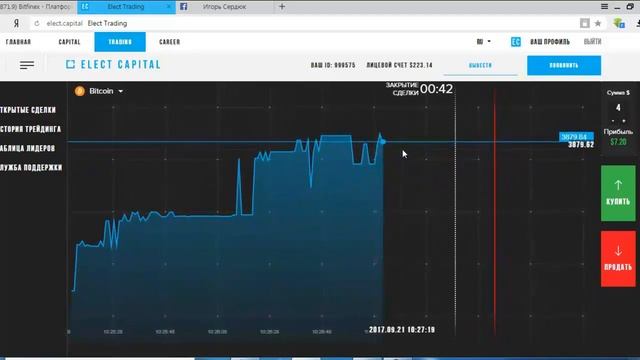This screenshot has height=360, width=640.
Task: Open the language selector dropdown
Action: [x=484, y=42]
